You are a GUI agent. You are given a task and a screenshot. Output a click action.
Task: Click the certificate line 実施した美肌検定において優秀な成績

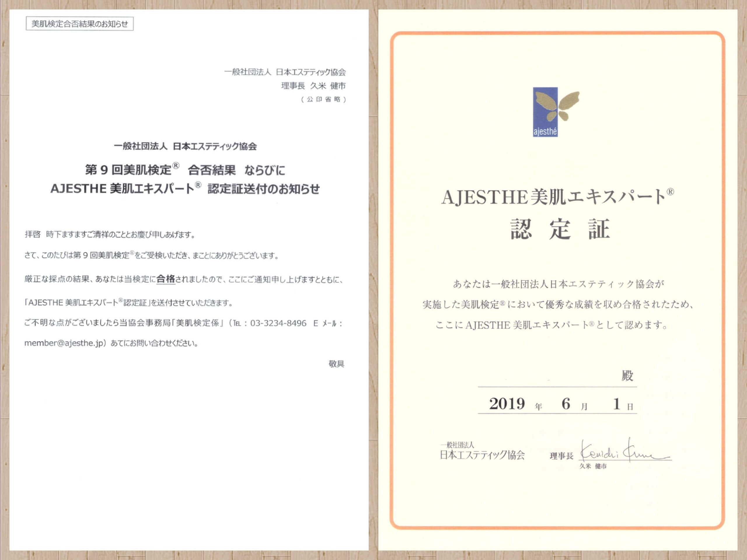tap(558, 304)
